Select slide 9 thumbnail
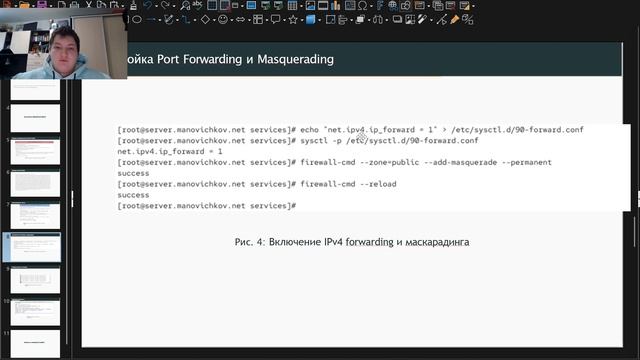This screenshot has width=640, height=360. point(35,280)
